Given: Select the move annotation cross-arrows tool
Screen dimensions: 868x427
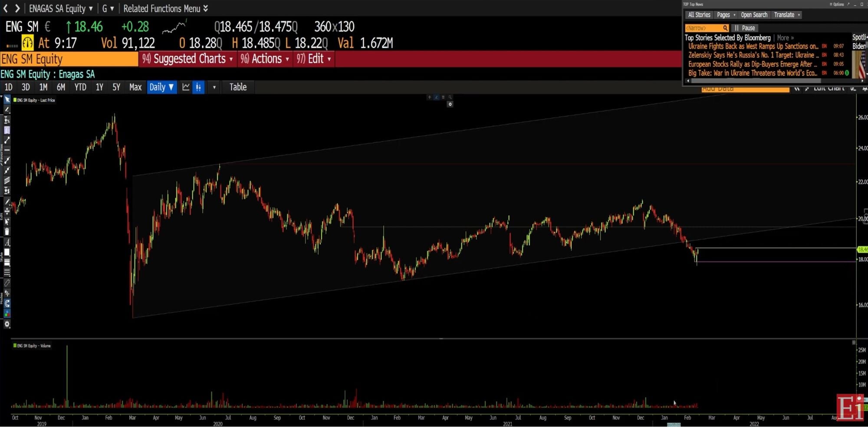Looking at the screenshot, I should (7, 211).
